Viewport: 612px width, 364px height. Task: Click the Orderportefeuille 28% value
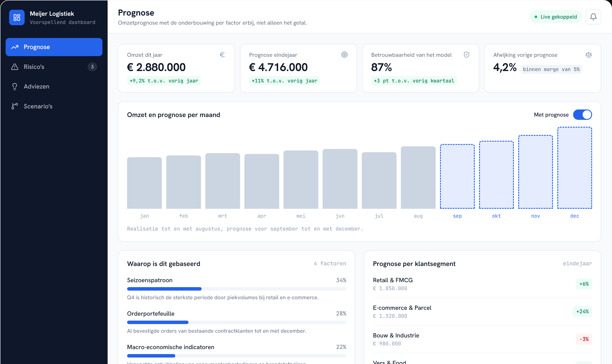coord(341,313)
